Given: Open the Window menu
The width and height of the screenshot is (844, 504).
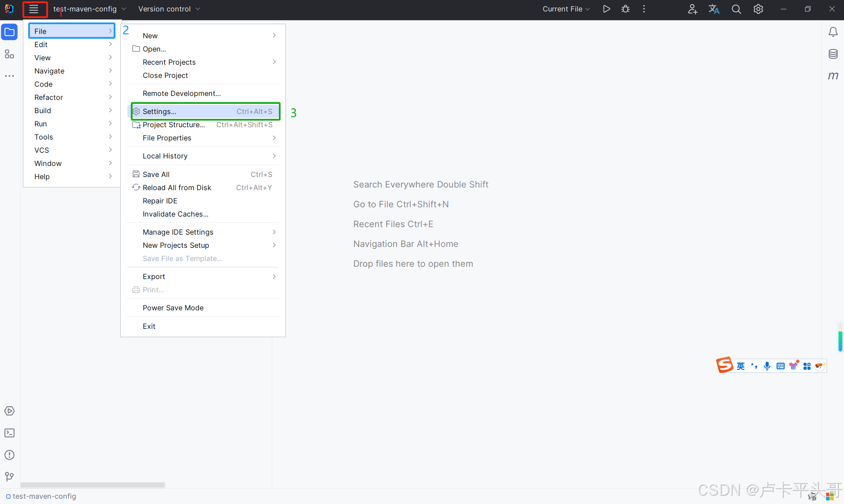Looking at the screenshot, I should (72, 163).
